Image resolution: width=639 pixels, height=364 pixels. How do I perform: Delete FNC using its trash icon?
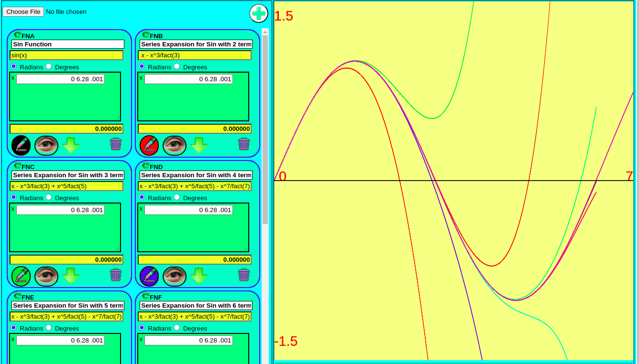[116, 275]
